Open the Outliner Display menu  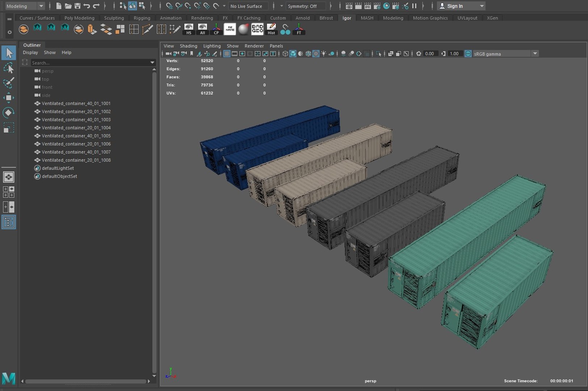click(30, 52)
